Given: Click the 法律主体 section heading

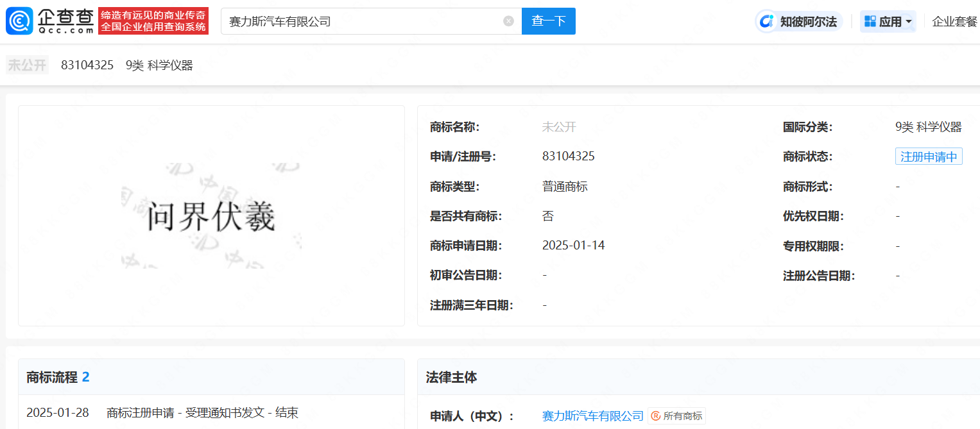Looking at the screenshot, I should 451,377.
